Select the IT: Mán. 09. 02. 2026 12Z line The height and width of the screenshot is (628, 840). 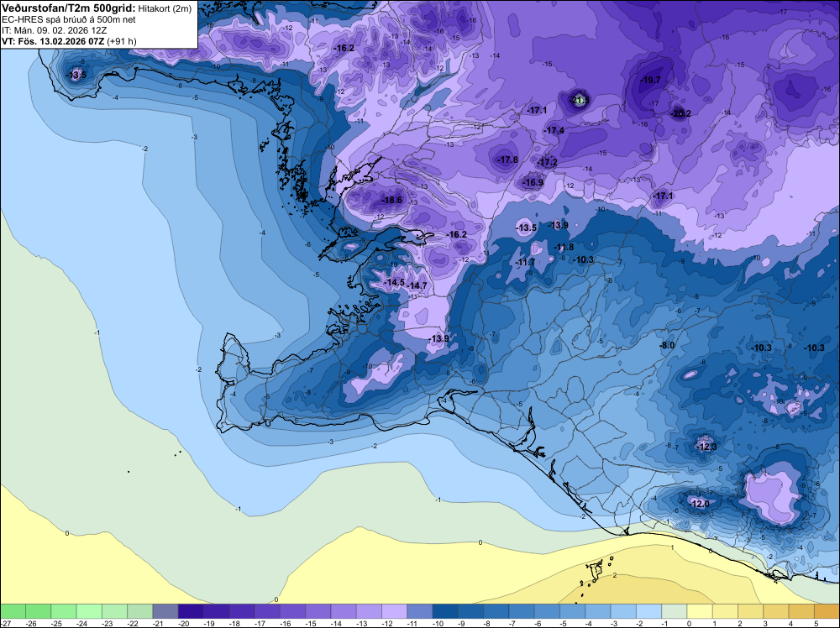coord(54,30)
